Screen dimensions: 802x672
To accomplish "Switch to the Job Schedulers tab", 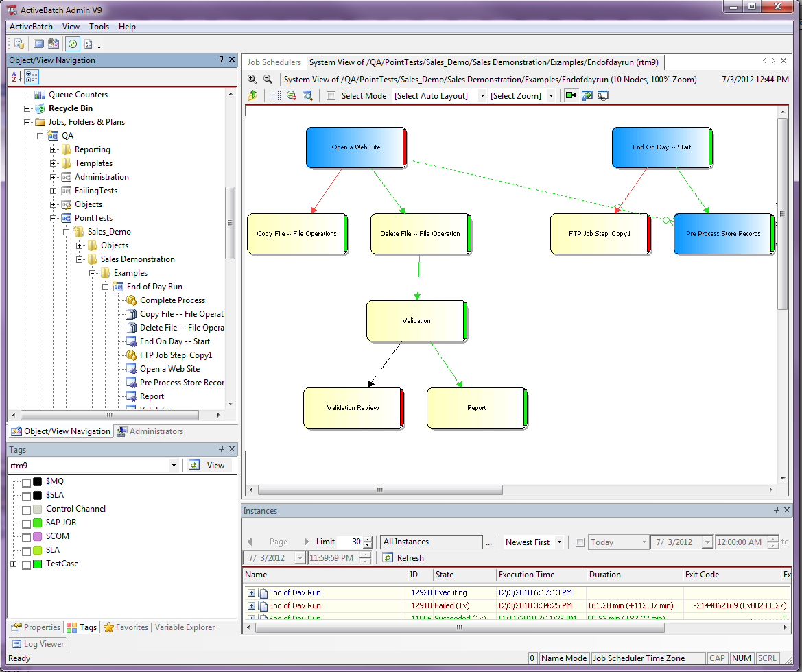I will 272,62.
